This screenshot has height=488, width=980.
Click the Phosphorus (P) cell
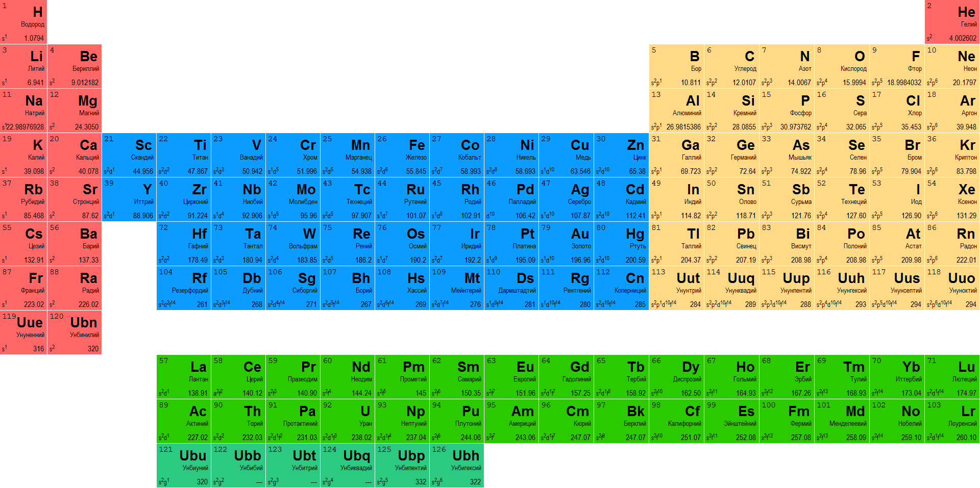pyautogui.click(x=787, y=111)
